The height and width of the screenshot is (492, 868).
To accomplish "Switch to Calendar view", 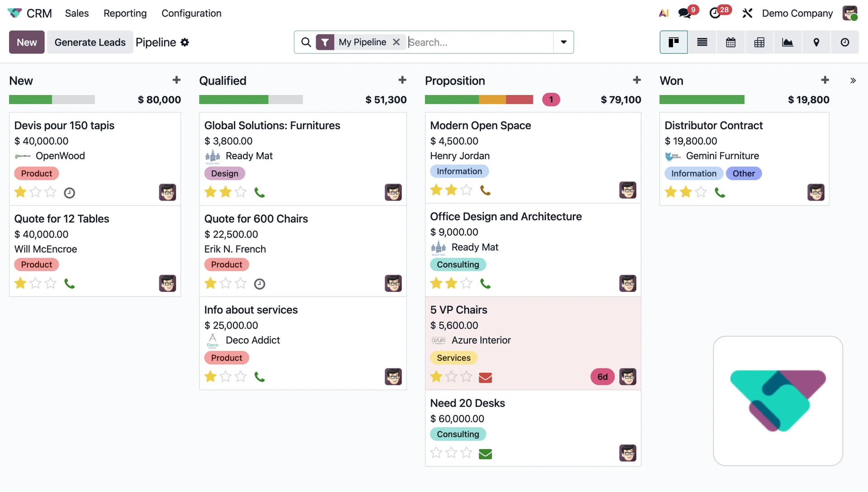I will (x=731, y=42).
